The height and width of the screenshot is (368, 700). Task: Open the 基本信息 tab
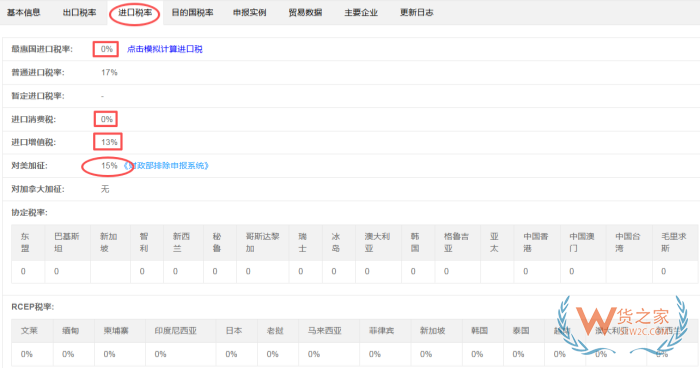24,13
